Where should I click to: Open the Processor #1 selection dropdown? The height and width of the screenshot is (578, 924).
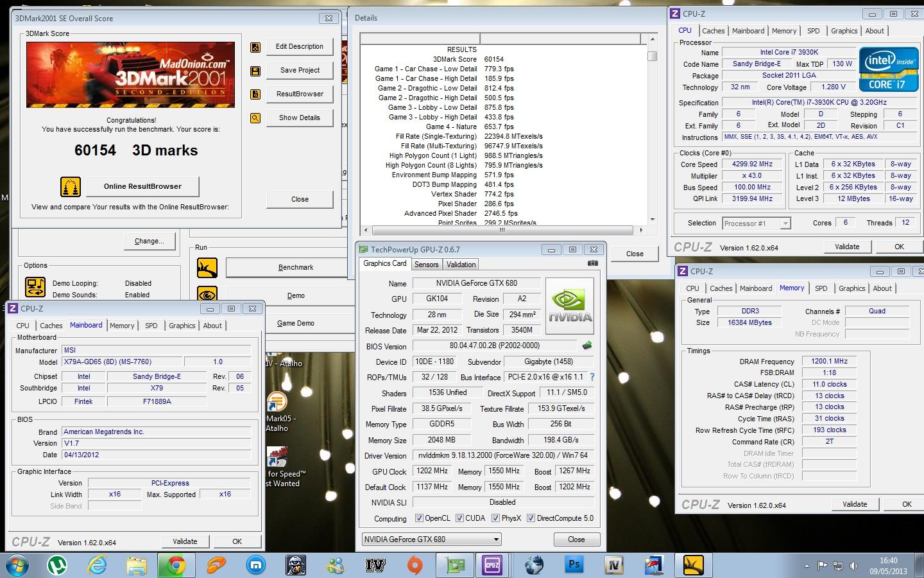[x=757, y=223]
